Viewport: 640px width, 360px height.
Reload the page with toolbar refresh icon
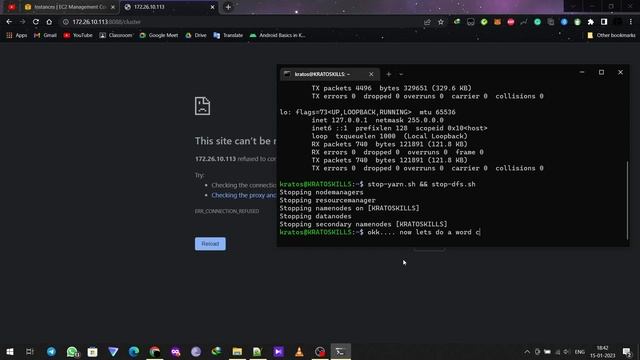pyautogui.click(x=36, y=22)
